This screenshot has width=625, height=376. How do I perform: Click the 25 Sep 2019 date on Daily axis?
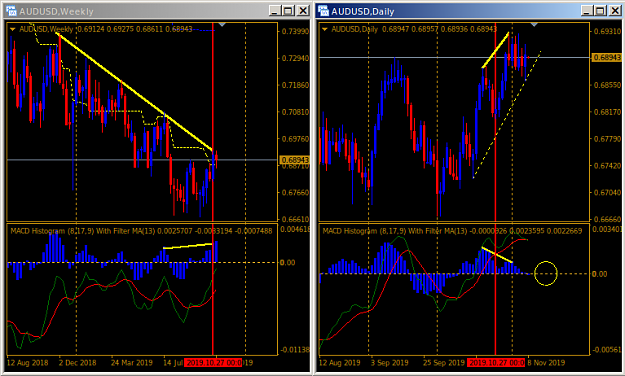444,363
